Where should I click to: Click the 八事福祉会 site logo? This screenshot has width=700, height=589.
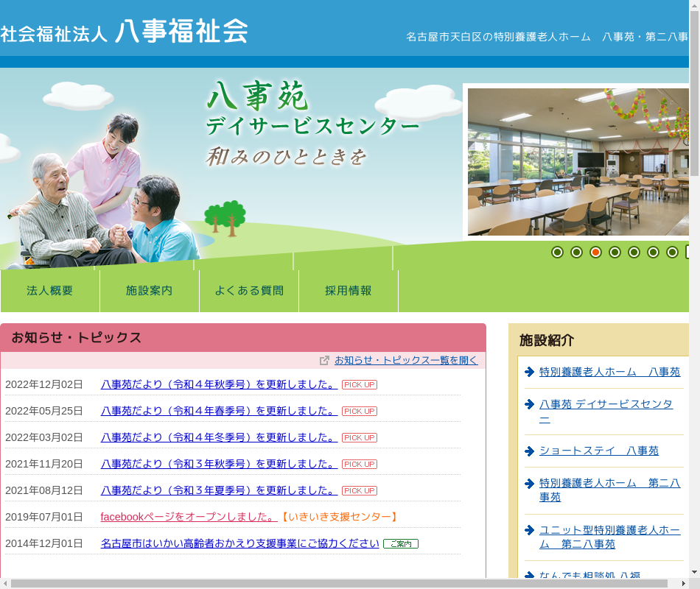pos(124,32)
